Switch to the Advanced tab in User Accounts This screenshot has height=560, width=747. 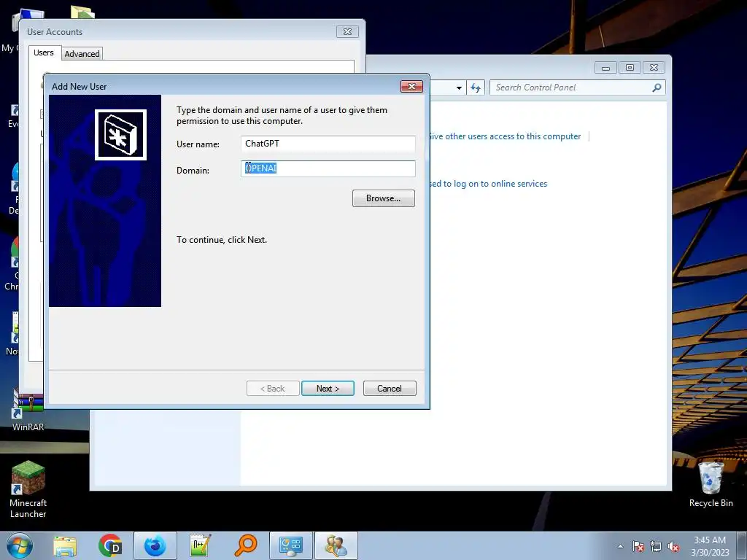(x=82, y=54)
